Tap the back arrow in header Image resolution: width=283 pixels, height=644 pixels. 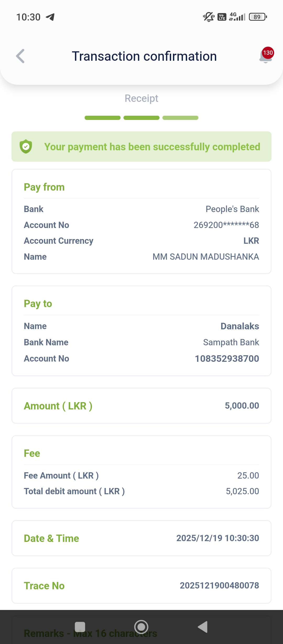point(20,56)
